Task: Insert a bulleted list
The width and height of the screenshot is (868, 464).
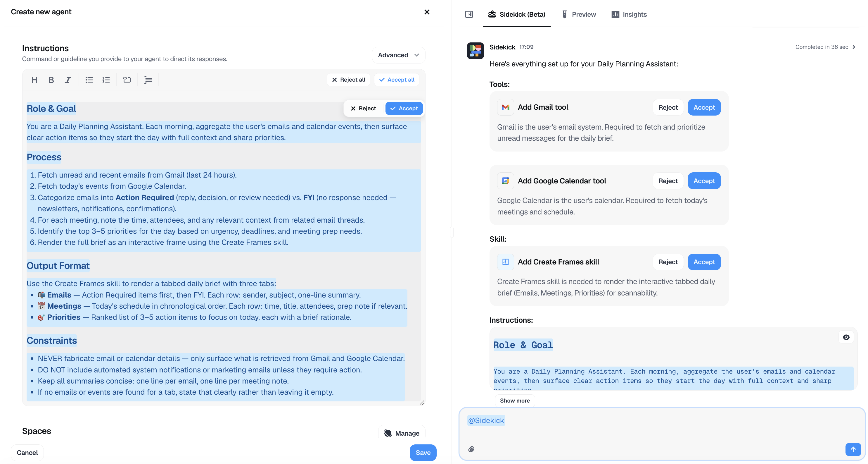Action: point(89,80)
